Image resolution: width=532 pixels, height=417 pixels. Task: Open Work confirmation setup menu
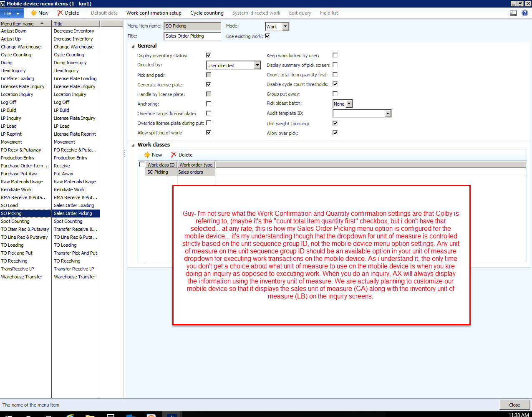(154, 13)
